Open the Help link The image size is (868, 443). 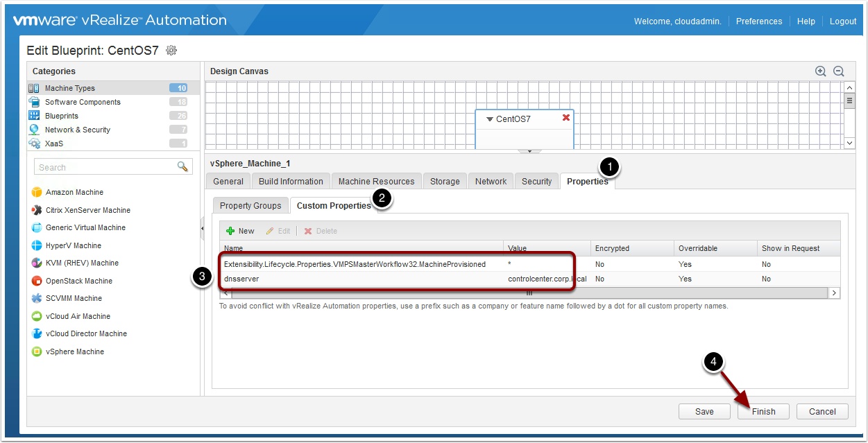(x=806, y=21)
